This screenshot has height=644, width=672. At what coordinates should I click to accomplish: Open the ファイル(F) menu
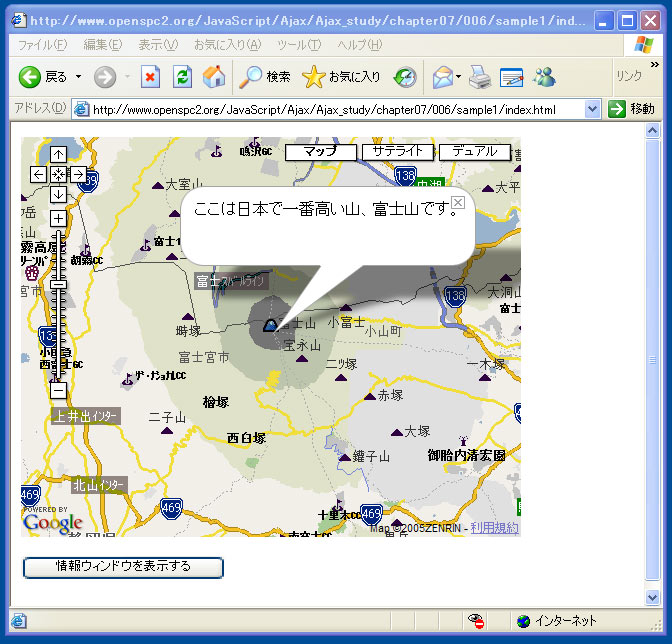(42, 45)
